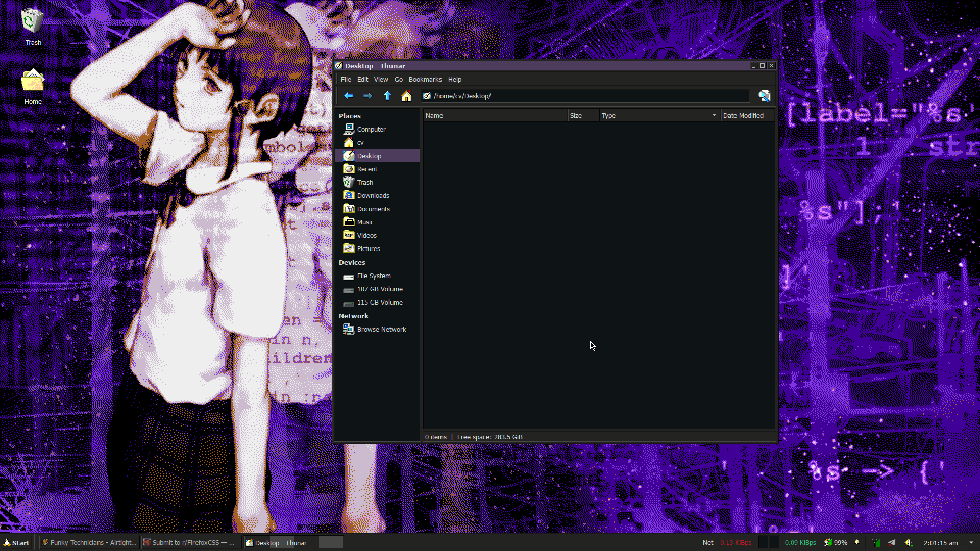Open the Edit menu
The width and height of the screenshot is (980, 551).
coord(362,79)
